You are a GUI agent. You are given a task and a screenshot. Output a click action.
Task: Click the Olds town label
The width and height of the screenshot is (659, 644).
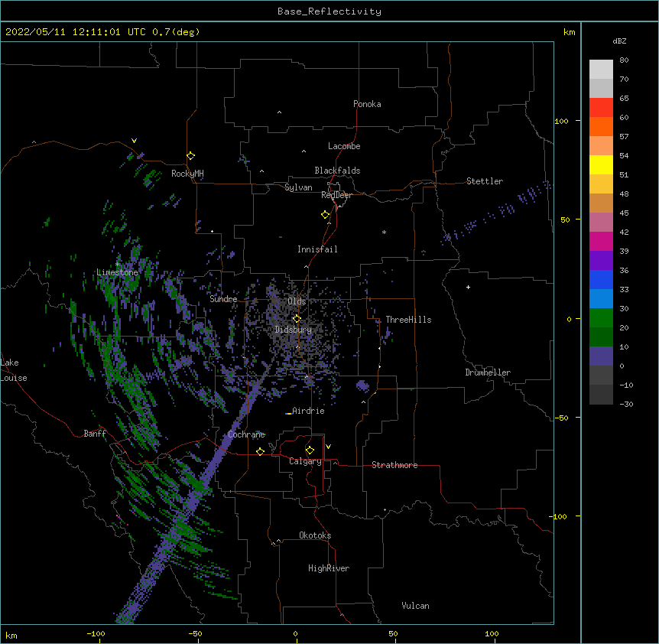[x=297, y=301]
